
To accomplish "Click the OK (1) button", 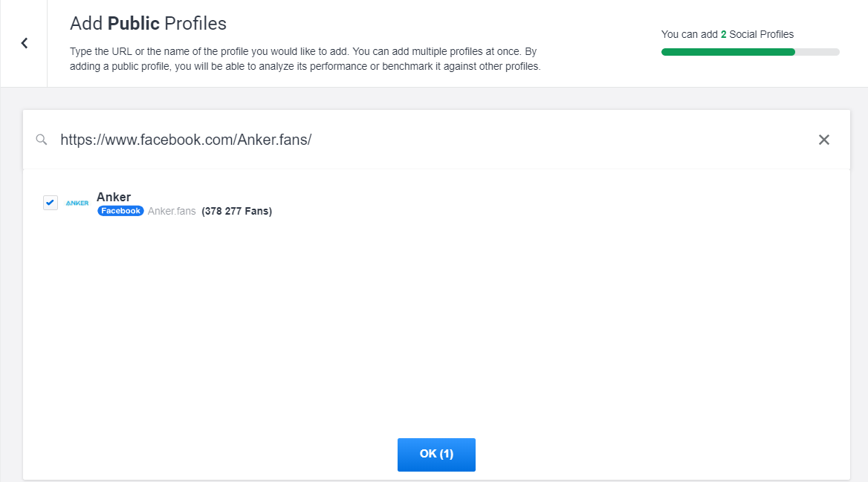I will (436, 455).
